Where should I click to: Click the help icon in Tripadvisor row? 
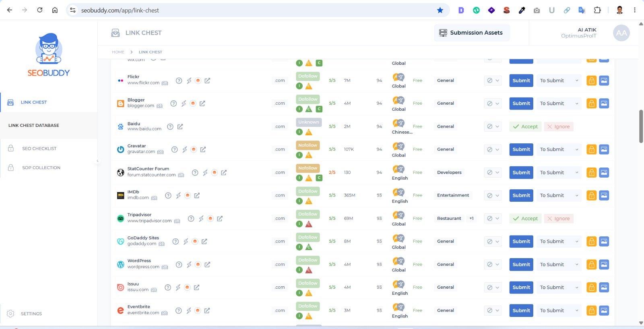[x=191, y=219]
